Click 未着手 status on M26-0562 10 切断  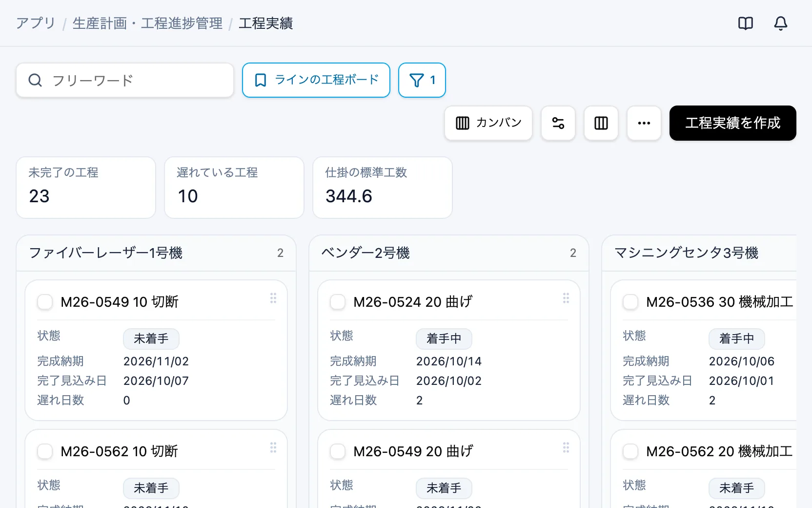pyautogui.click(x=151, y=488)
